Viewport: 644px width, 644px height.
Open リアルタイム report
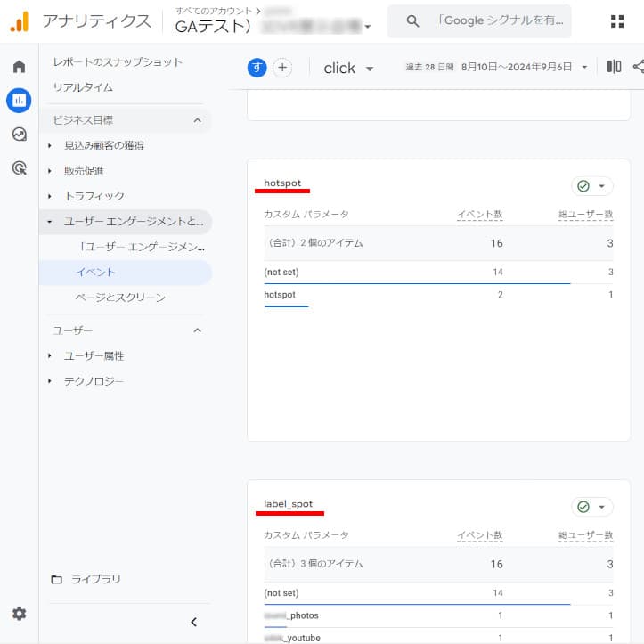click(x=83, y=87)
